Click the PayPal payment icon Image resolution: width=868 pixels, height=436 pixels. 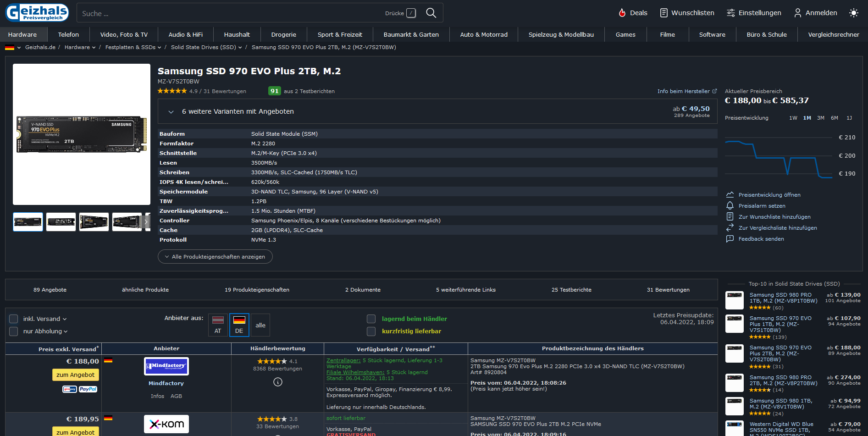(88, 389)
